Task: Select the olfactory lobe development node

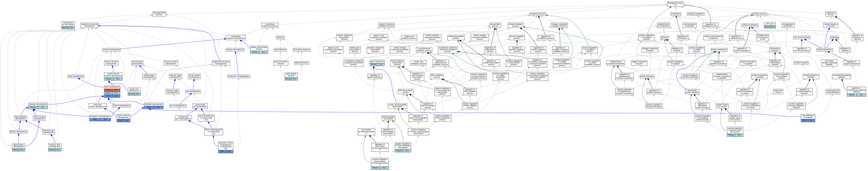Action: tap(49, 132)
